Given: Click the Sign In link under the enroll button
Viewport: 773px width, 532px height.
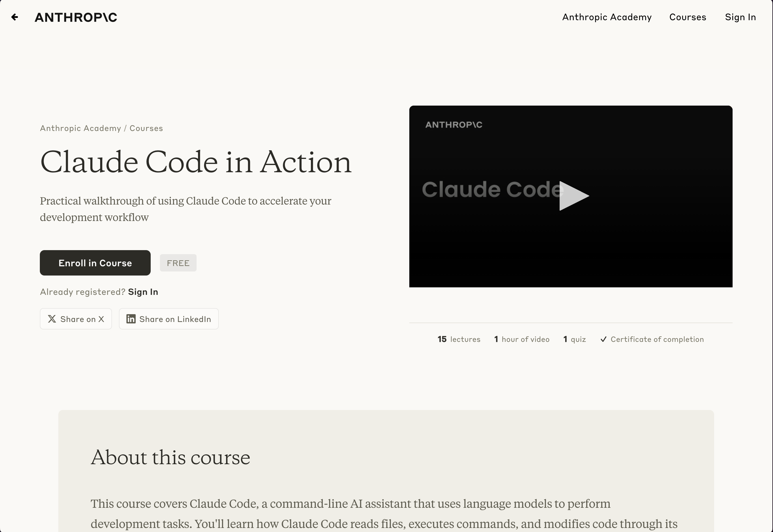Looking at the screenshot, I should click(x=143, y=292).
